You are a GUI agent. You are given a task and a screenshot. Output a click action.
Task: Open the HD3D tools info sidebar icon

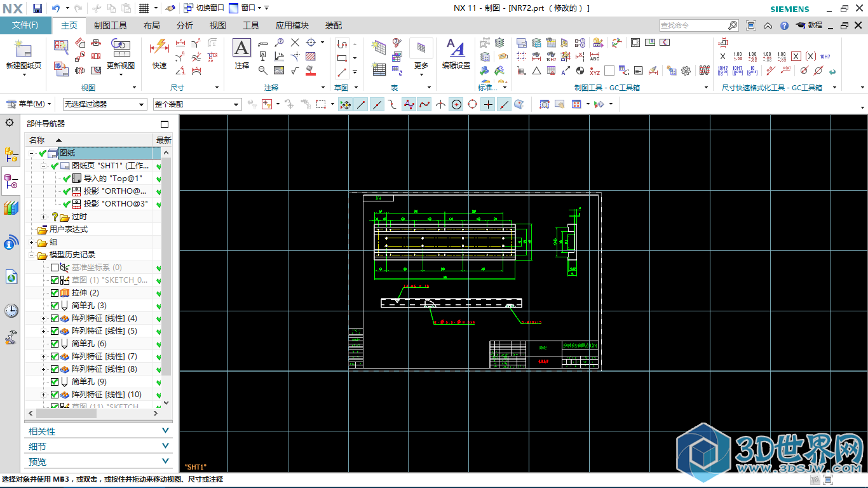[x=11, y=242]
